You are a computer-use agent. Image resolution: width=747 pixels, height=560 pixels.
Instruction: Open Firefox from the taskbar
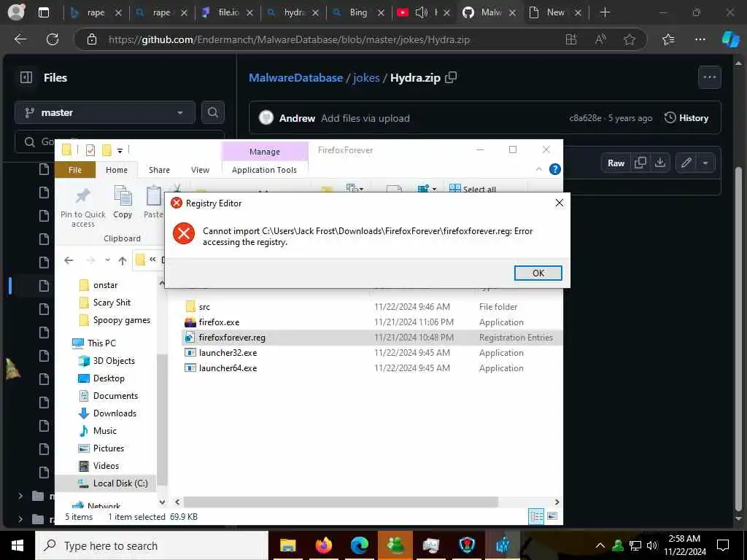(323, 545)
